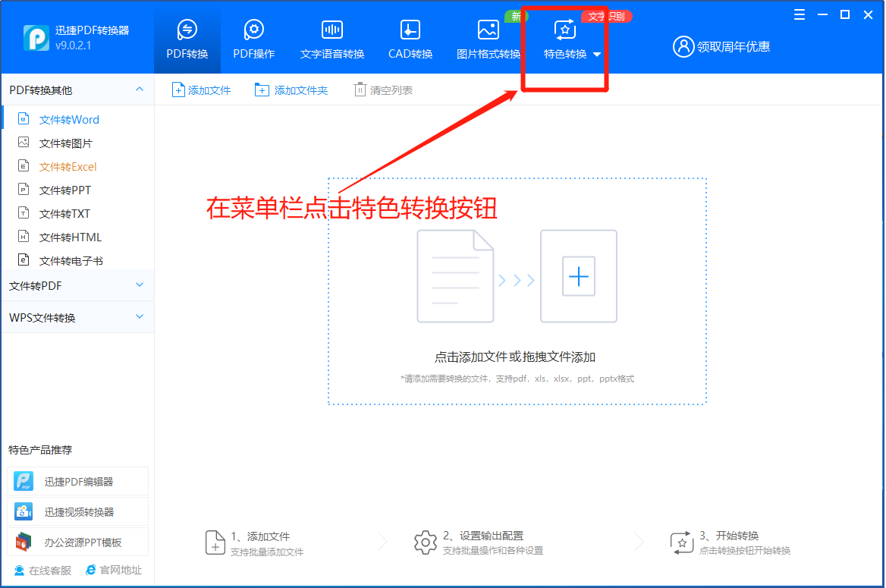Open the 官网地址 website link
Screen dimensions: 886x588
pos(114,570)
